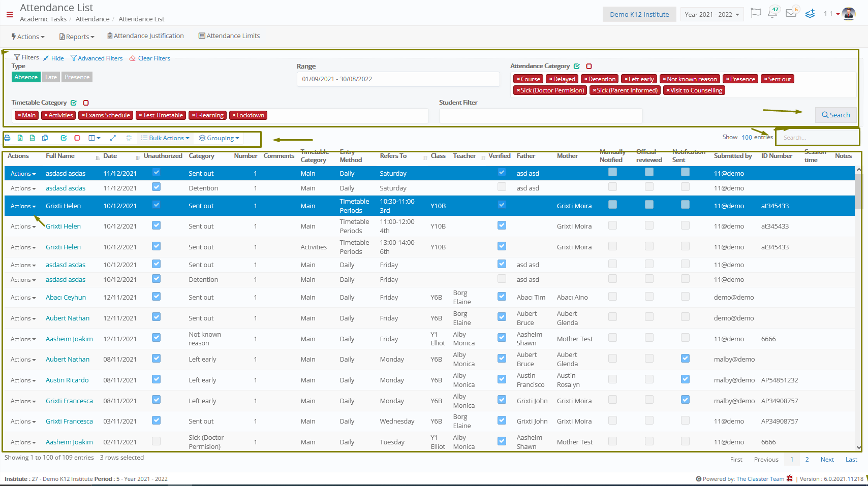This screenshot has width=868, height=486.
Task: Click Demo K12 Institute button
Action: [x=639, y=14]
